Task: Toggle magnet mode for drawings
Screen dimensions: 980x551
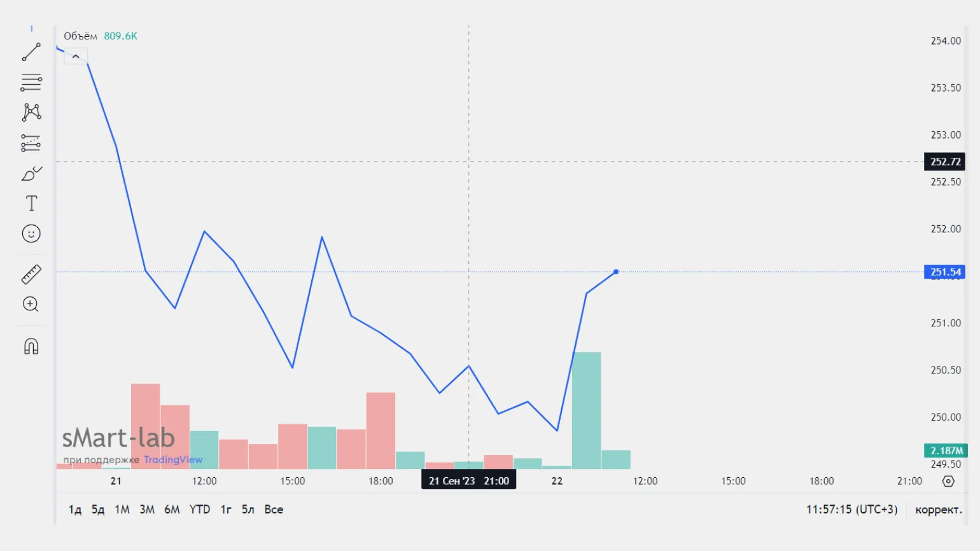Action: coord(31,346)
